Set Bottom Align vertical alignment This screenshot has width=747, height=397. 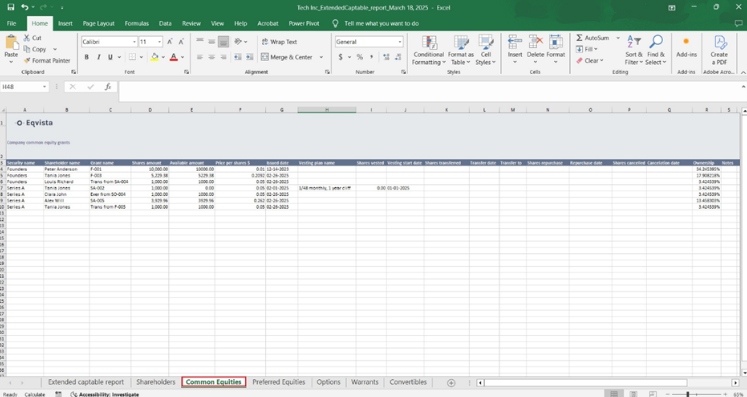click(x=223, y=42)
